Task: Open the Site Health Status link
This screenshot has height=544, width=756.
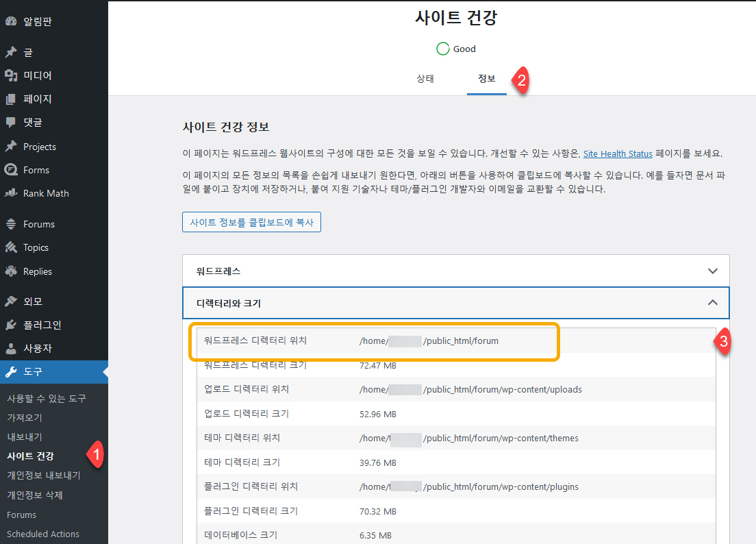Action: click(x=618, y=154)
